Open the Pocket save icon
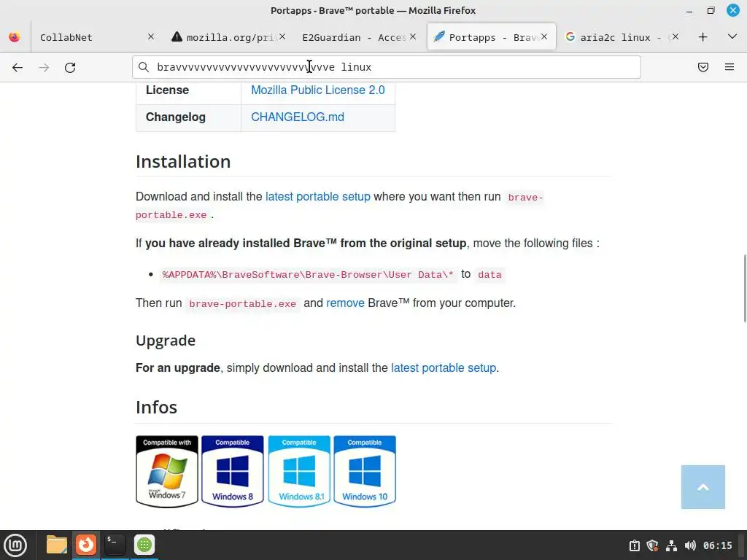Viewport: 747px width, 560px height. [703, 67]
